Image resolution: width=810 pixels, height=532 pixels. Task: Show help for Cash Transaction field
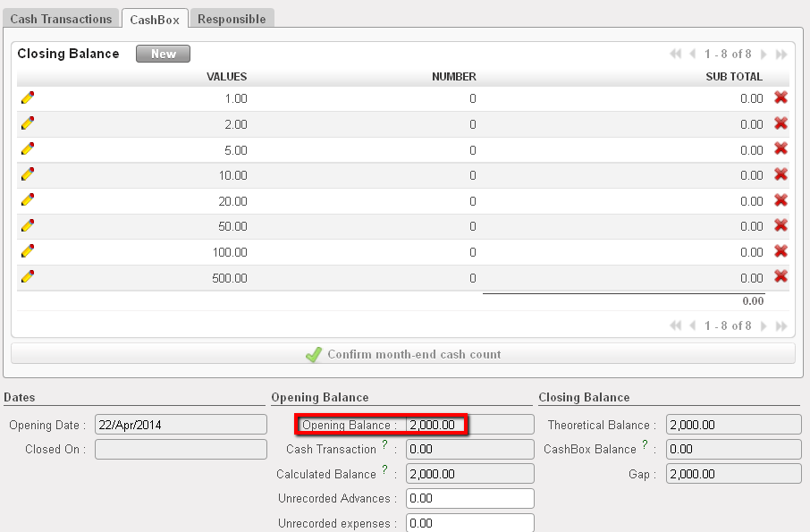[x=384, y=445]
